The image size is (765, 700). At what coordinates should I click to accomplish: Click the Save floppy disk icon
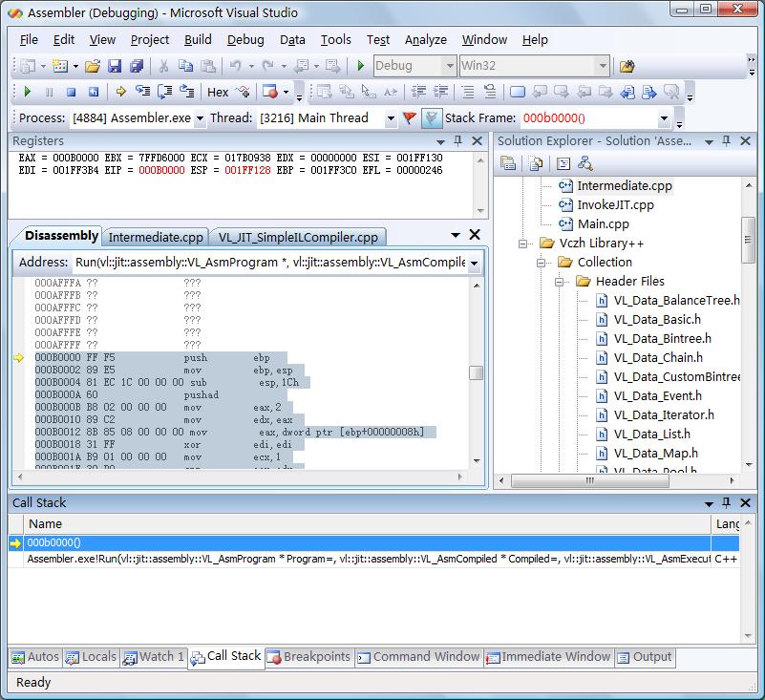pos(115,66)
